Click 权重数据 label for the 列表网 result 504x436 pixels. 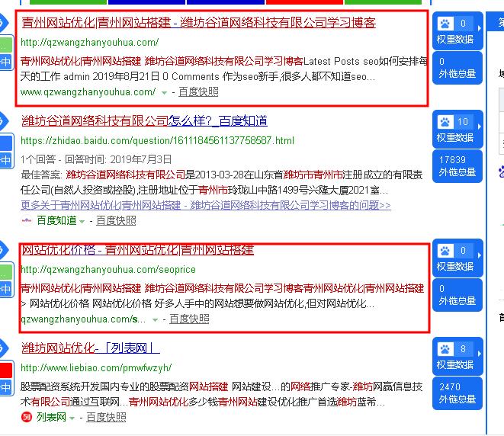click(x=455, y=364)
